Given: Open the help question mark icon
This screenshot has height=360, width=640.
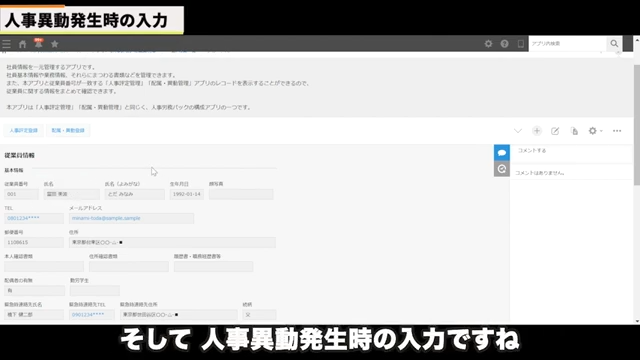Looking at the screenshot, I should [x=504, y=43].
